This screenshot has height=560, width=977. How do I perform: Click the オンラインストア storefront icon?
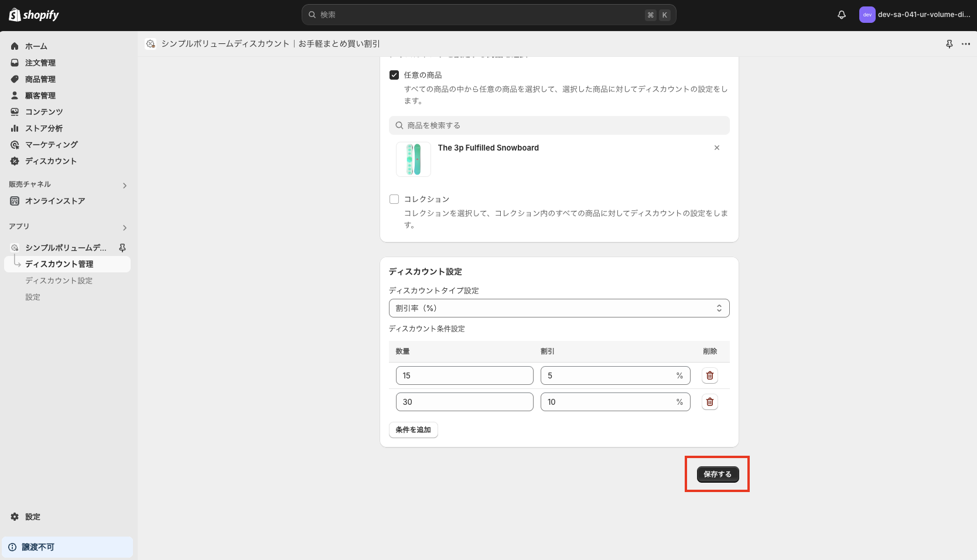click(15, 201)
